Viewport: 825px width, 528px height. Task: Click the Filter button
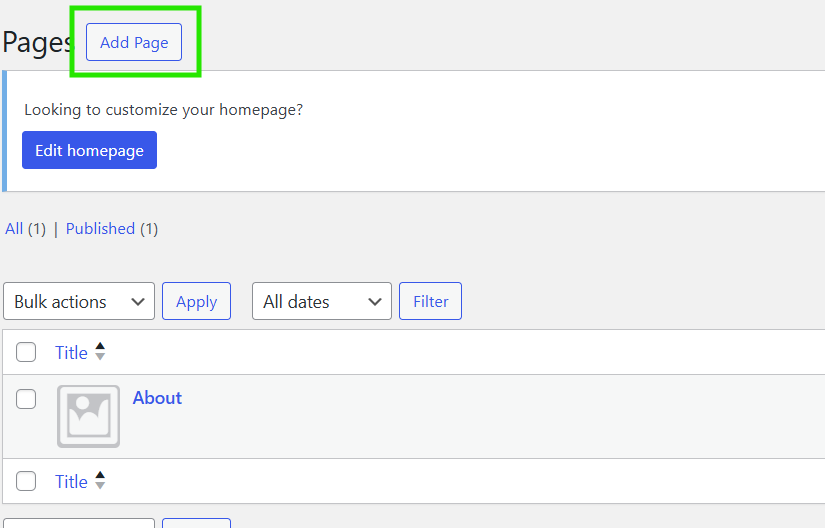(x=430, y=301)
